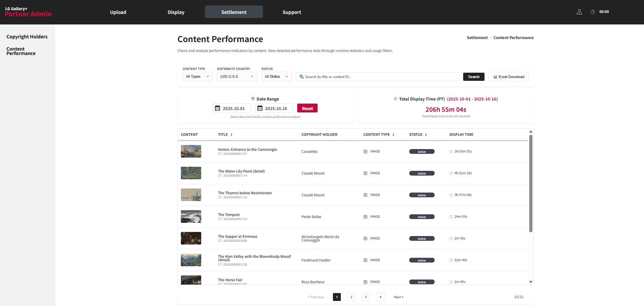Click the start date calendar icon
The image size is (644, 306).
click(217, 108)
